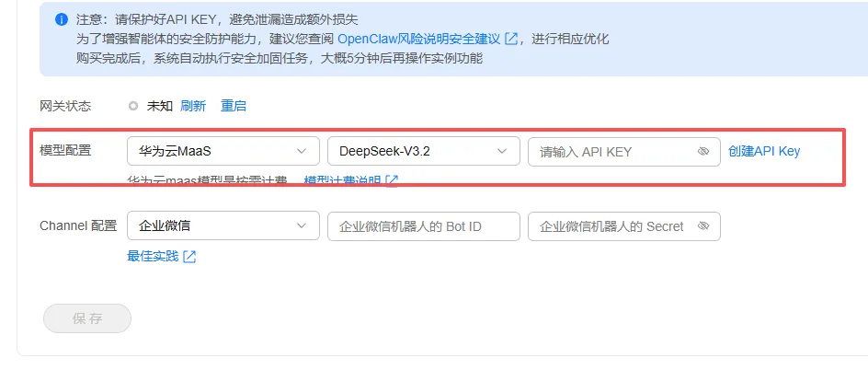868x381 pixels.
Task: Click 重启 to restart the gateway
Action: (x=233, y=106)
